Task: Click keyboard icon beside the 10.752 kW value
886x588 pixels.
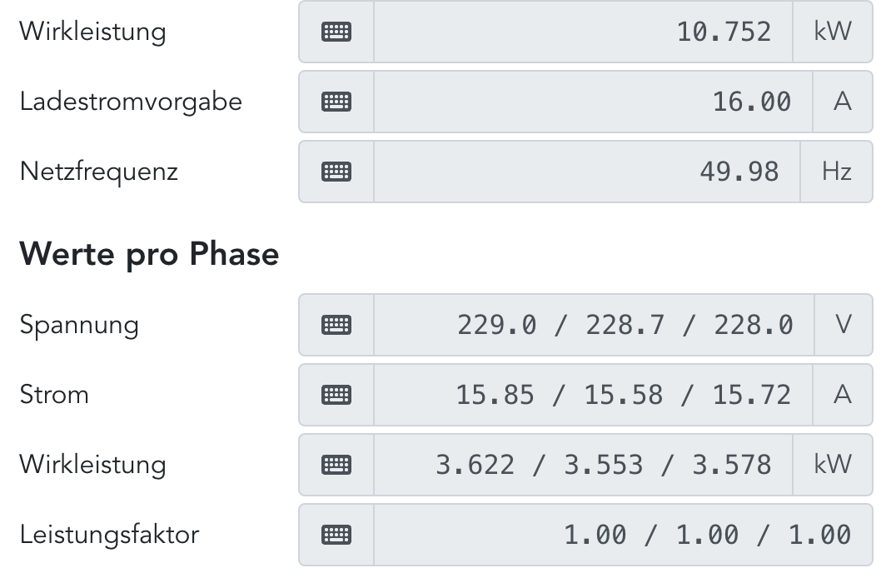Action: click(x=336, y=32)
